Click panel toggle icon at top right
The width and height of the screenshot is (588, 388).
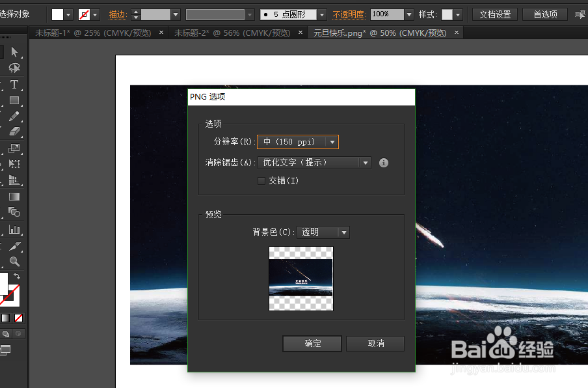click(580, 14)
